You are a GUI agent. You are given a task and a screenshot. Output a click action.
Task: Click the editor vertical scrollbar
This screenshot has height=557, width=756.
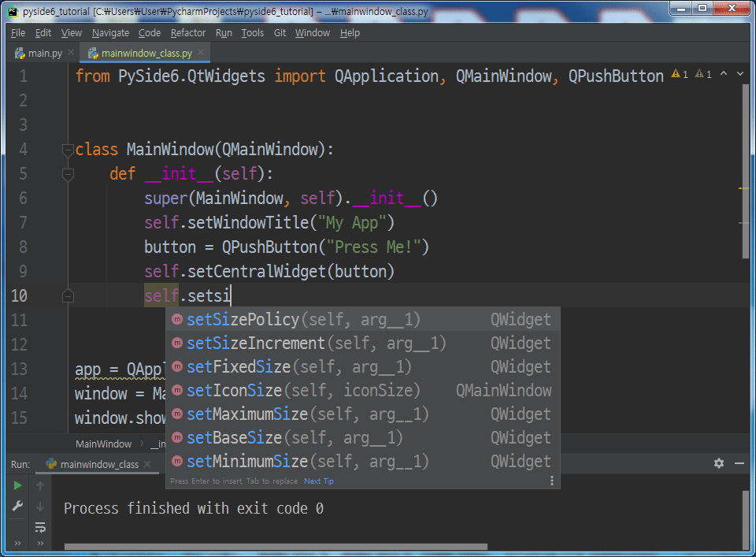point(746,171)
